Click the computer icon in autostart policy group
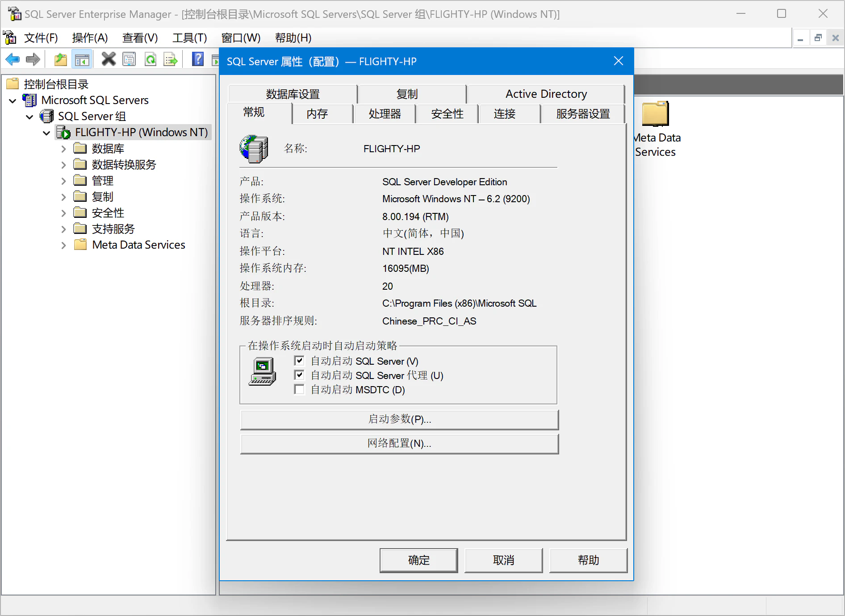The image size is (845, 616). tap(262, 371)
